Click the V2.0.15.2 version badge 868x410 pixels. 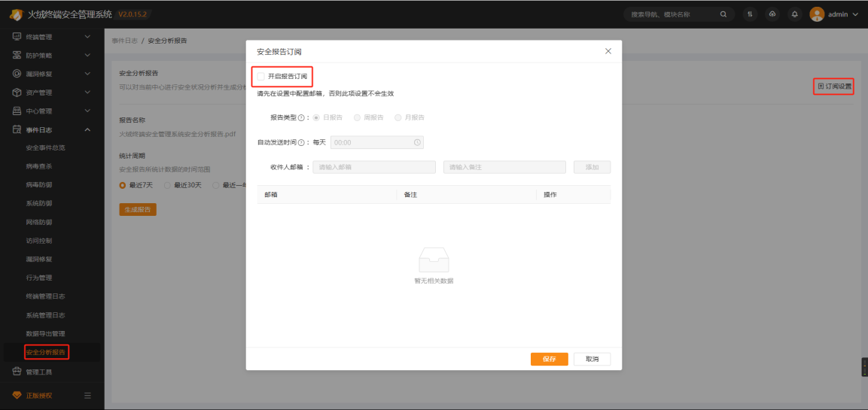tap(132, 14)
